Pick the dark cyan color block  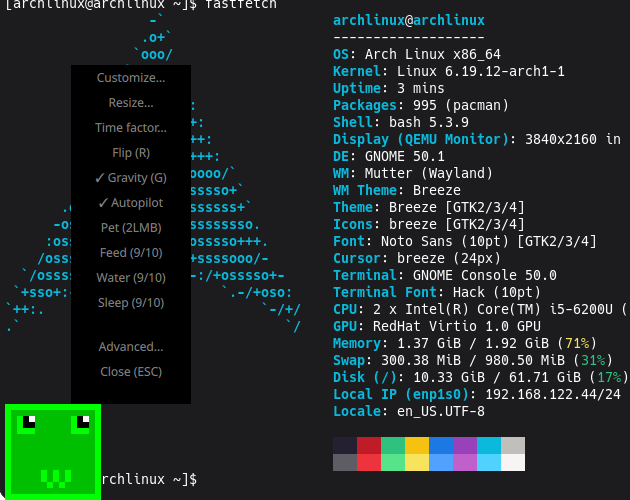pos(489,445)
